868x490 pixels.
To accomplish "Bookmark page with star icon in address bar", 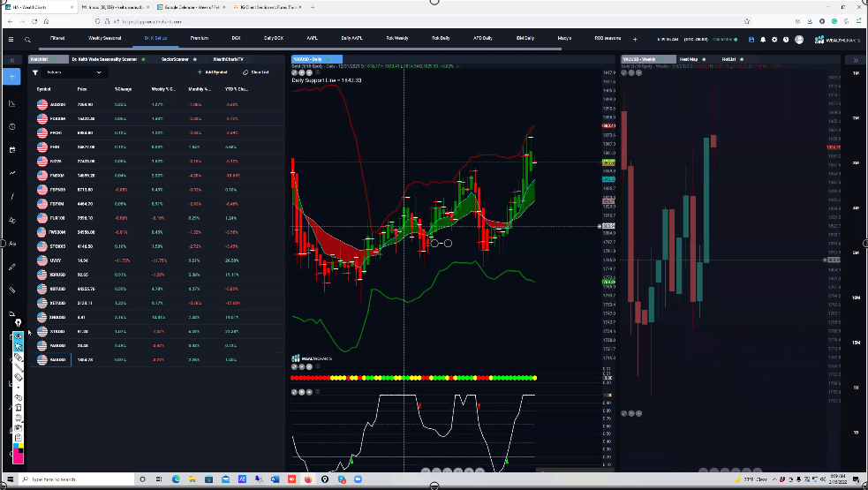I will pyautogui.click(x=747, y=21).
